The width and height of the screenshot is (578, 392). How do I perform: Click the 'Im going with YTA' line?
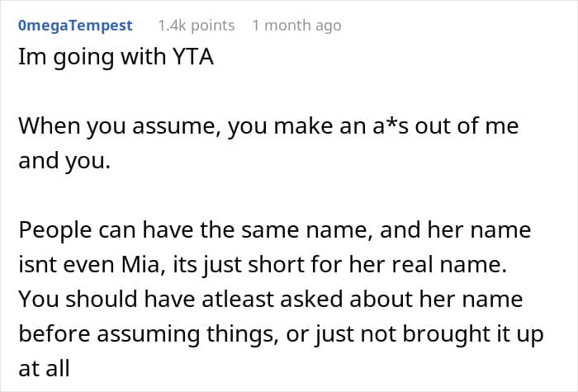(116, 62)
